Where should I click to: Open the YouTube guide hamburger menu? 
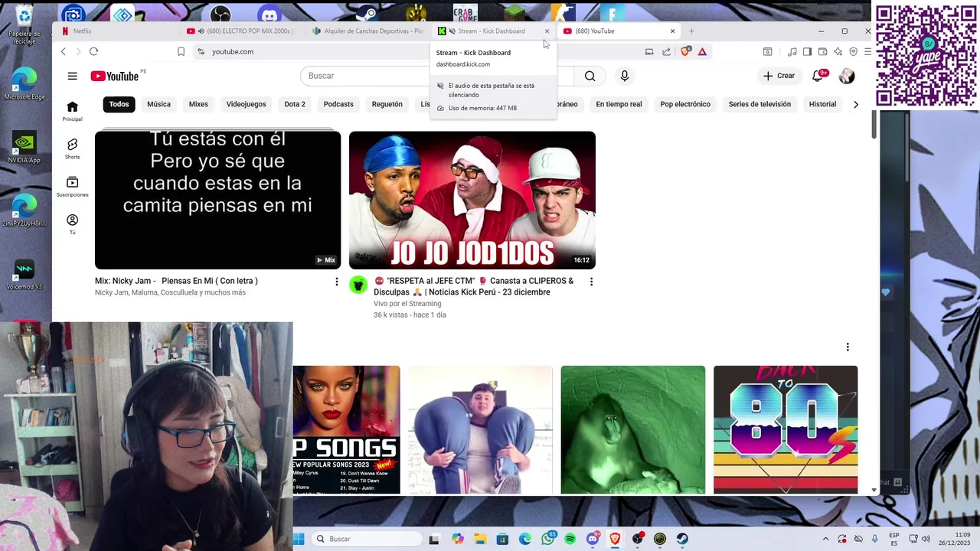coord(72,76)
